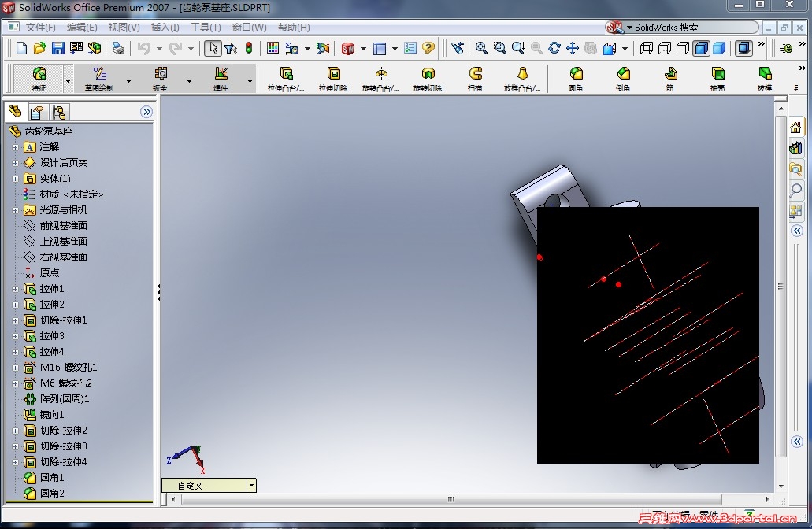Click the New document icon
Screen dimensions: 812x529
tap(21, 48)
